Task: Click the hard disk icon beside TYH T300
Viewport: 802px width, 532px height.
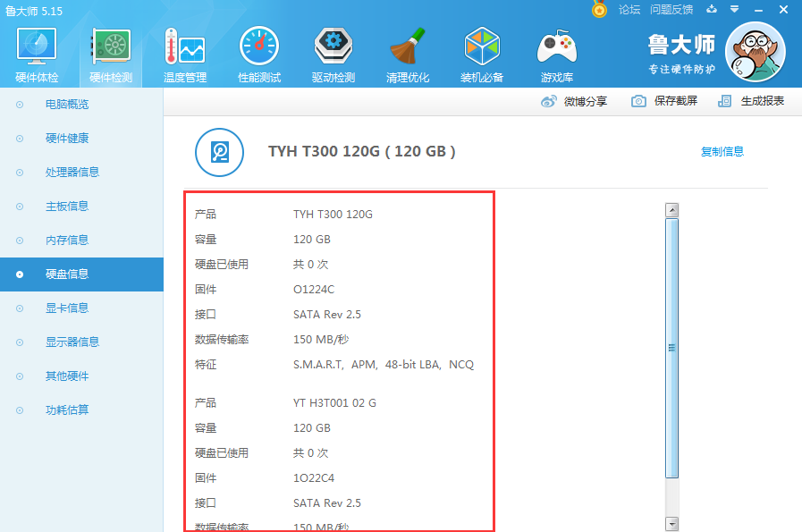Action: click(x=219, y=152)
